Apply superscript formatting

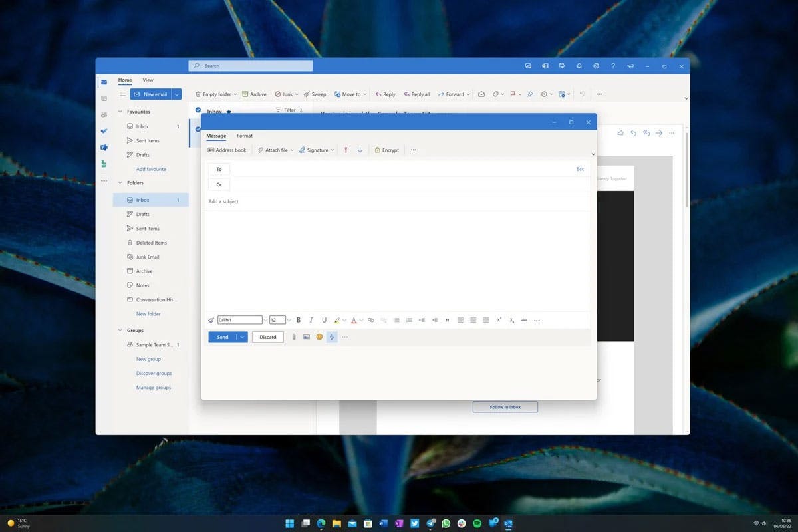tap(499, 320)
